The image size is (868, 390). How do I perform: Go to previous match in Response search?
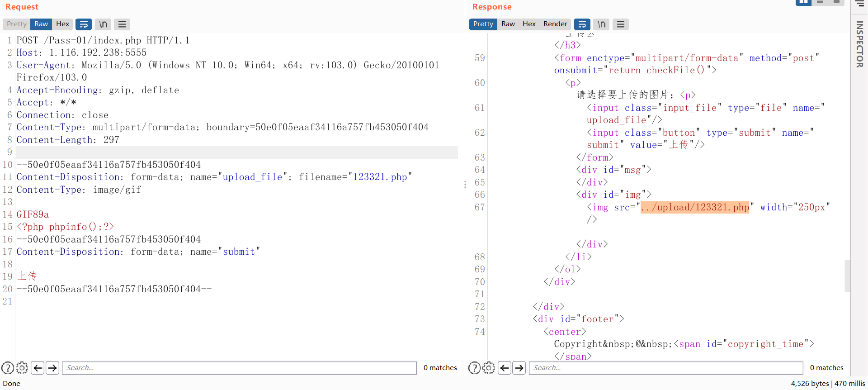(505, 368)
